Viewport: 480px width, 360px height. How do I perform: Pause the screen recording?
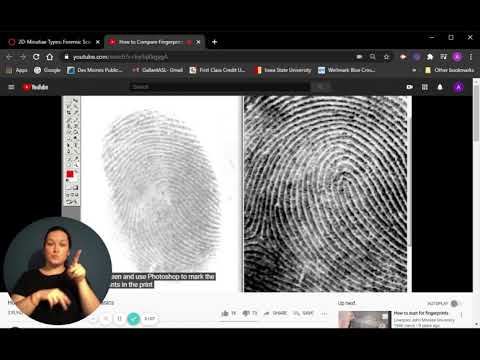point(120,319)
